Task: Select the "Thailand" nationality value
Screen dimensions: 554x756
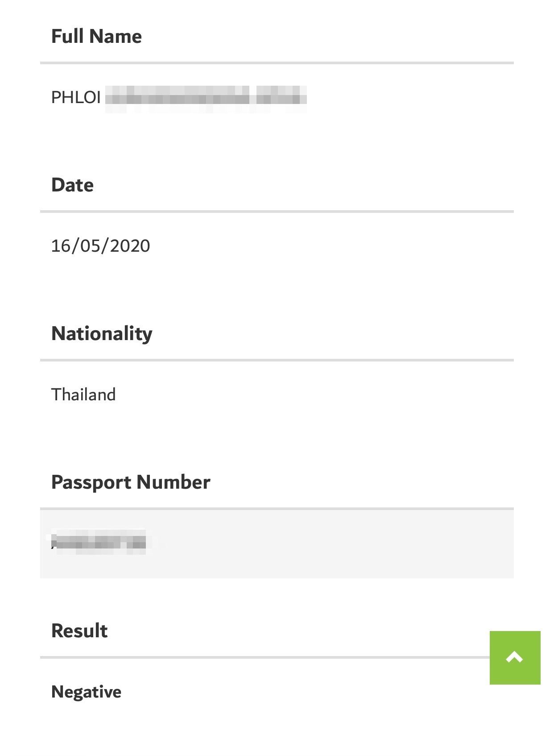Action: coord(83,395)
